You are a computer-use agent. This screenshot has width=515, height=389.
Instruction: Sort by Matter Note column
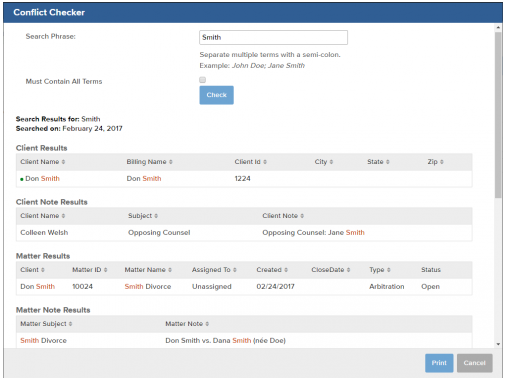point(187,324)
